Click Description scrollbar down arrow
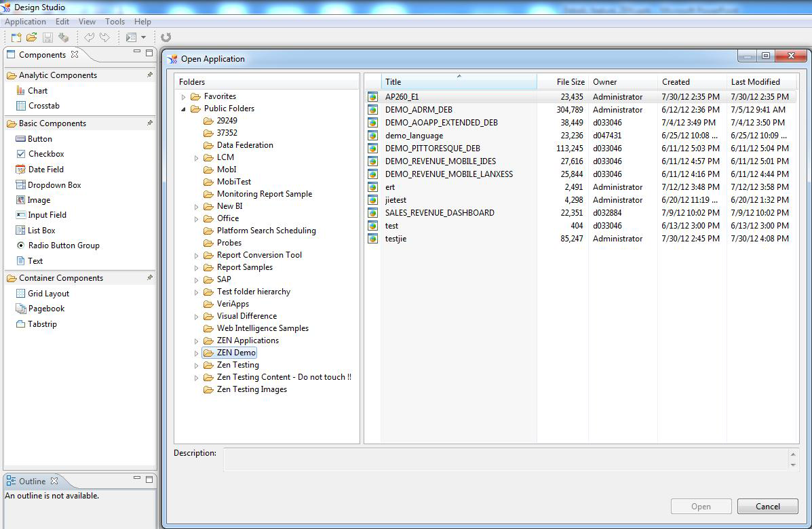The width and height of the screenshot is (812, 529). tap(793, 465)
